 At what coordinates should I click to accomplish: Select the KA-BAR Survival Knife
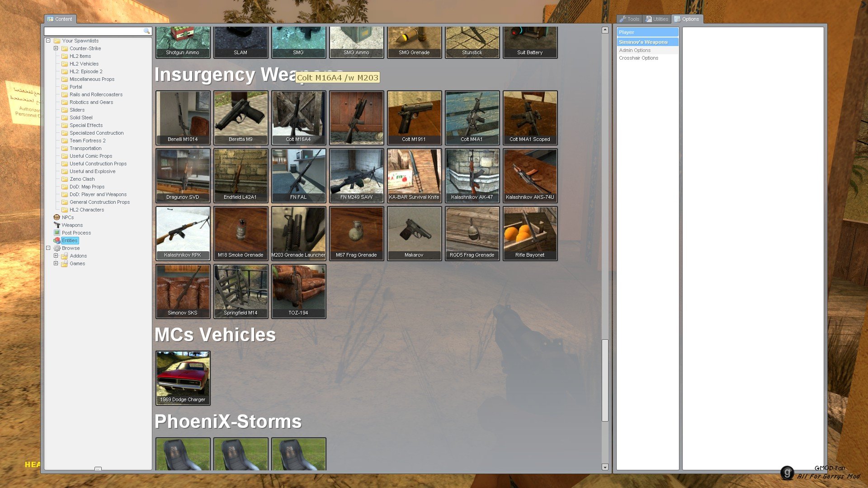[x=414, y=175]
